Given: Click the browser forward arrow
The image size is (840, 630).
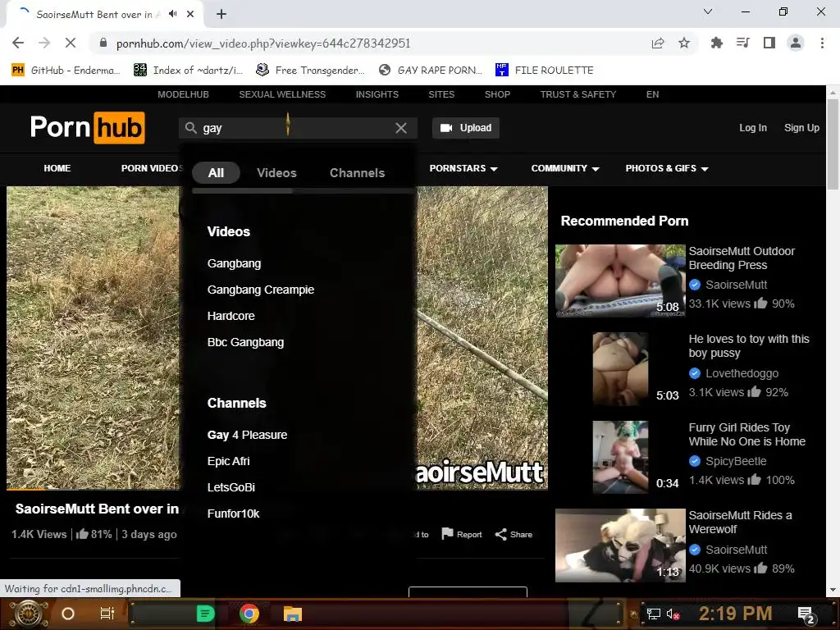Looking at the screenshot, I should tap(44, 43).
